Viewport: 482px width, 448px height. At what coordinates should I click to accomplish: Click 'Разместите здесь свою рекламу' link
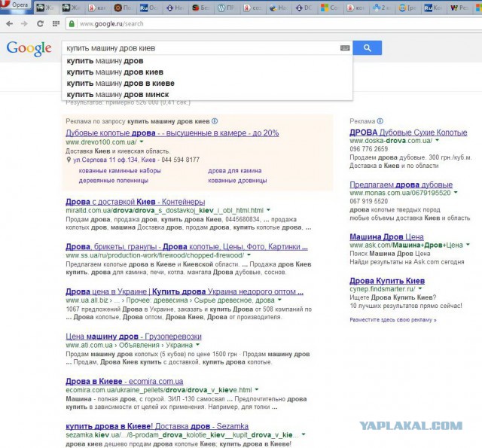click(393, 320)
